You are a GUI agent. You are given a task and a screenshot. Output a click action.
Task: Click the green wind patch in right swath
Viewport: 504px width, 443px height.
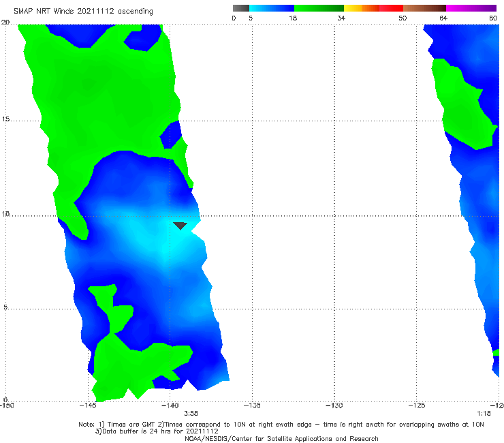coord(463,106)
